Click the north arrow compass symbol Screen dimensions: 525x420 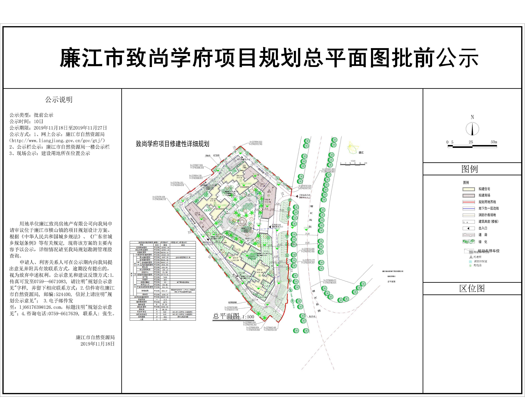472,129
